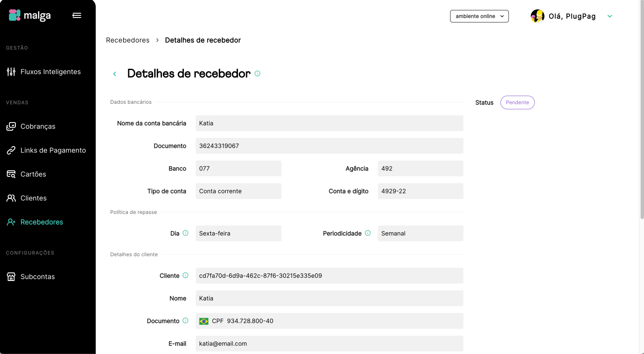This screenshot has width=644, height=354.
Task: Click info icon next to Dia label
Action: [185, 233]
